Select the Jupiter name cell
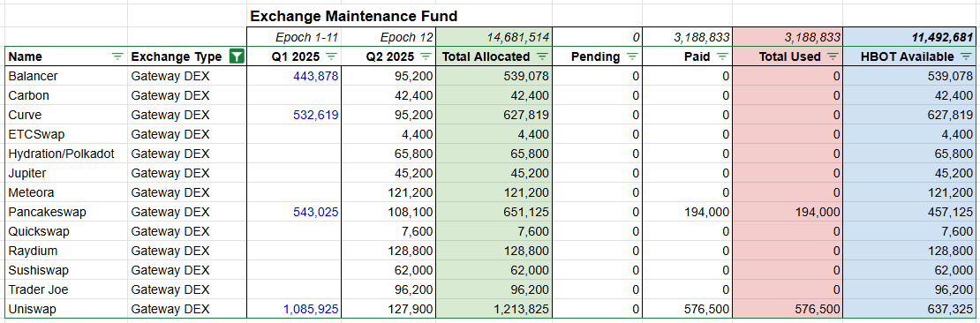Screen dimensions: 980x323 click(x=65, y=173)
